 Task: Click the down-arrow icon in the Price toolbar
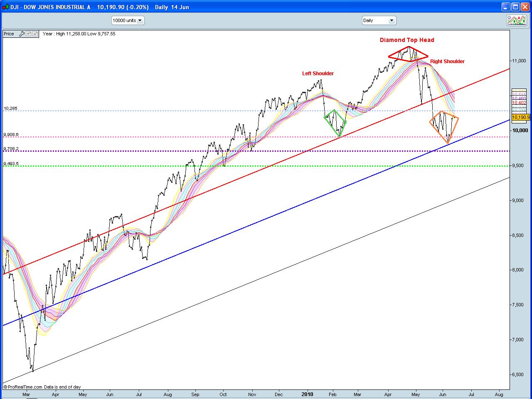(35, 34)
